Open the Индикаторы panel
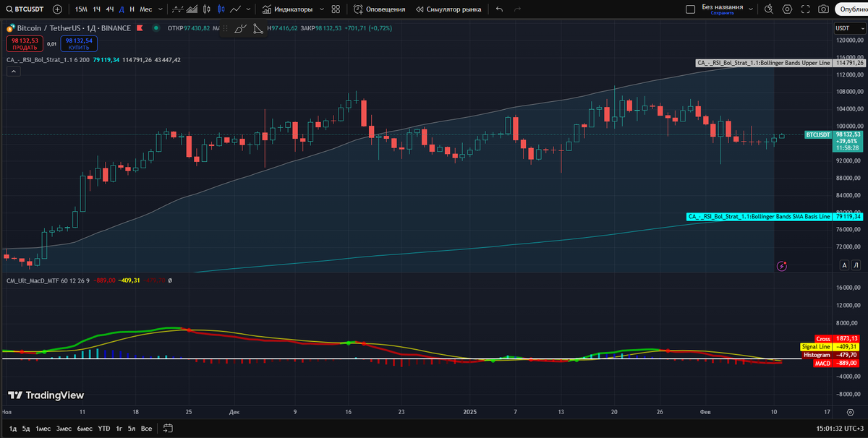 [x=287, y=9]
